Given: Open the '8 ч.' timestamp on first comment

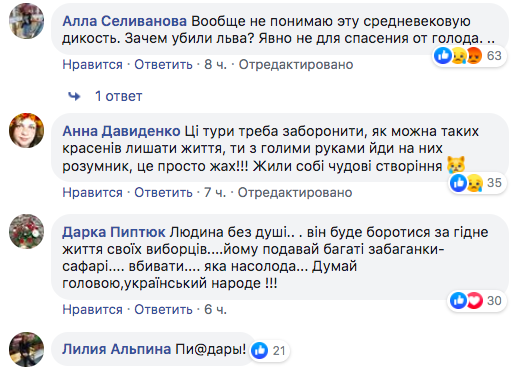Looking at the screenshot, I should pyautogui.click(x=215, y=64).
